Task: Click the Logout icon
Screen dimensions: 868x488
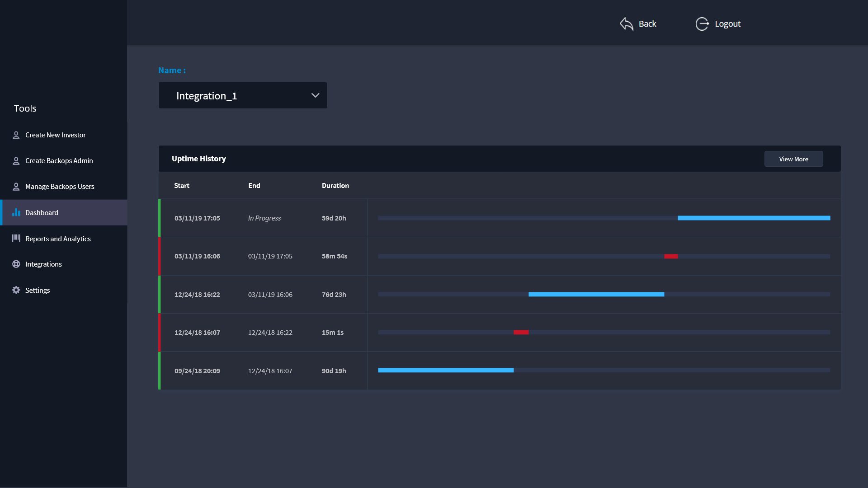Action: point(702,24)
